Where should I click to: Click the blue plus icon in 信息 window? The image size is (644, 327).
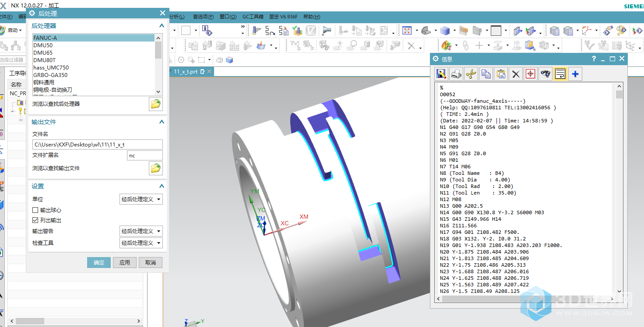[x=575, y=74]
